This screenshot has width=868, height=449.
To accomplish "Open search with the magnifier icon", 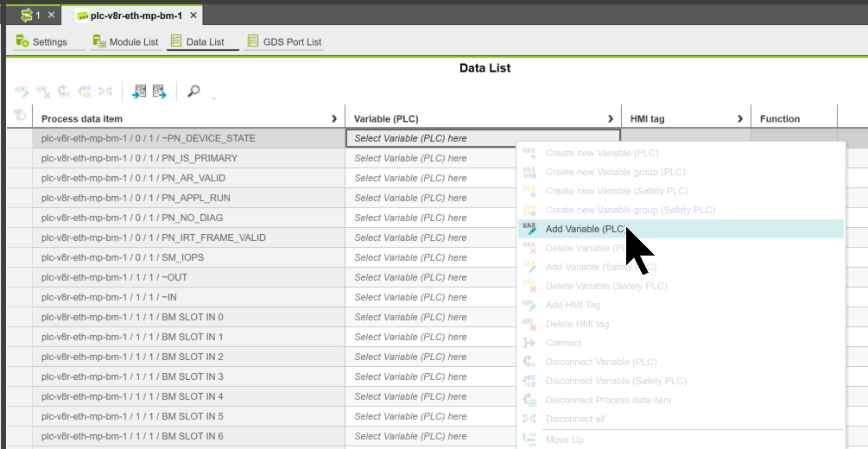I will tap(193, 91).
